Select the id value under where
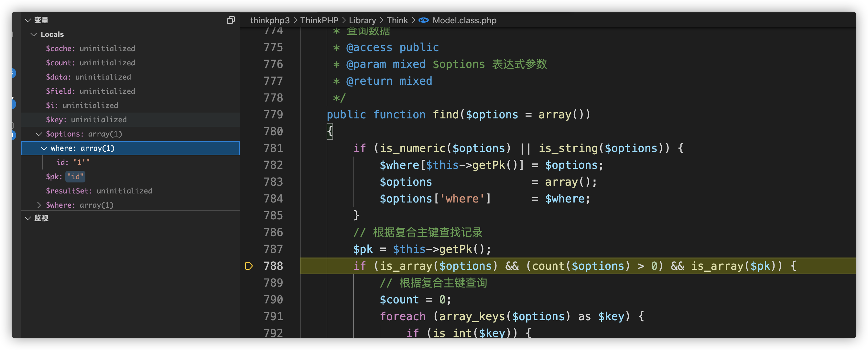Viewport: 868px width, 350px height. pos(73,162)
